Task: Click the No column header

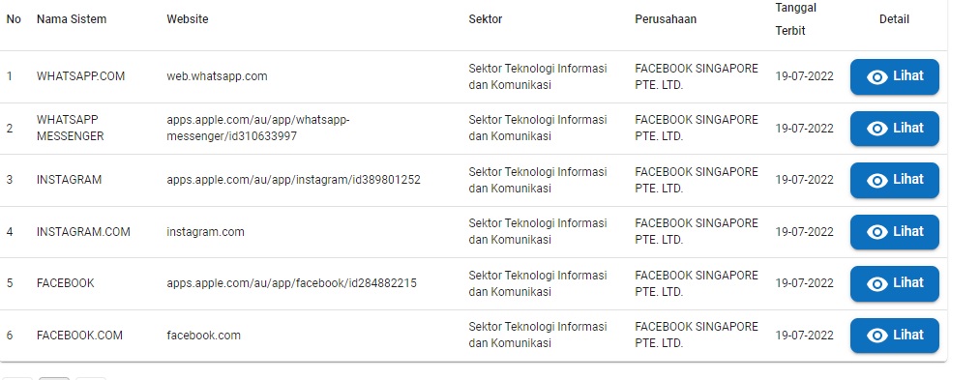Action: 14,19
